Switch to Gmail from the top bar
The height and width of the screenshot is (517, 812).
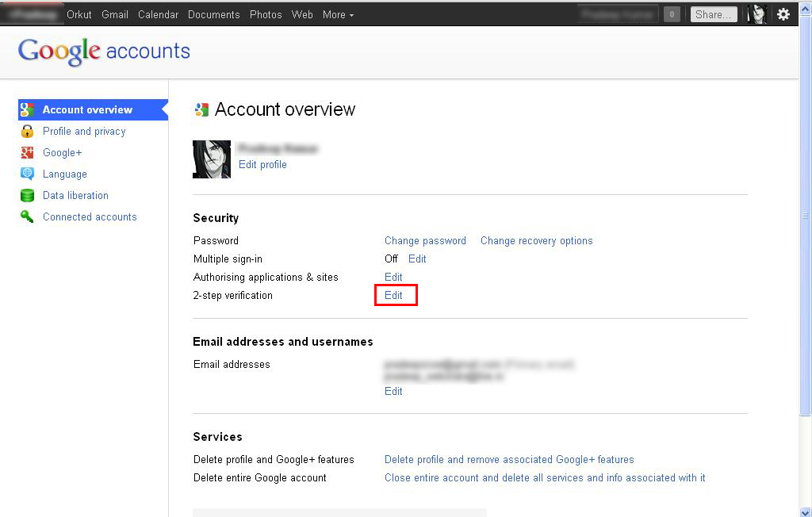coord(114,13)
